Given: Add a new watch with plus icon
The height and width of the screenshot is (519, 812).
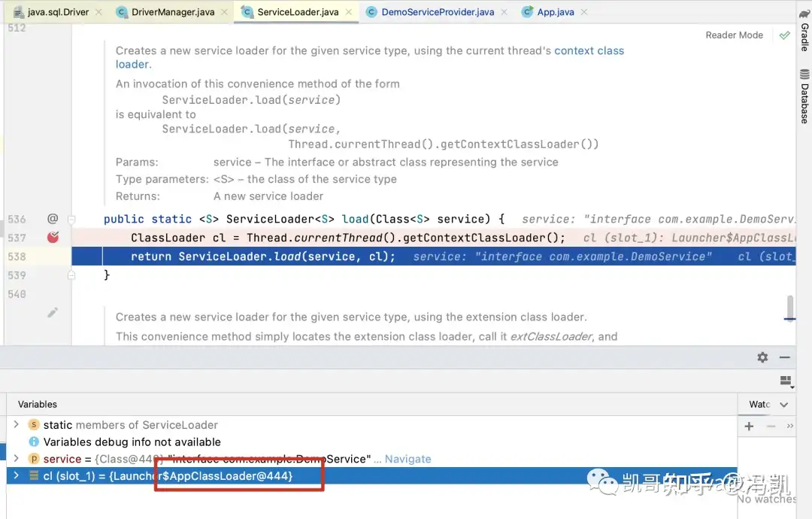Looking at the screenshot, I should click(749, 426).
